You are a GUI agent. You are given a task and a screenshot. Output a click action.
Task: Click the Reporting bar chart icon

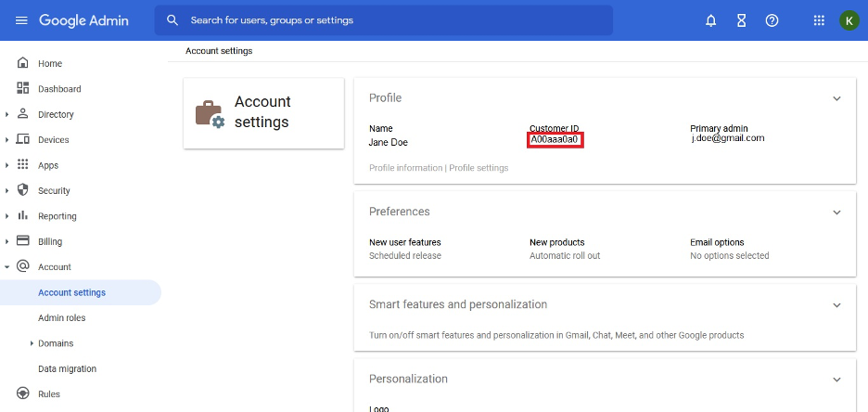[x=22, y=216]
